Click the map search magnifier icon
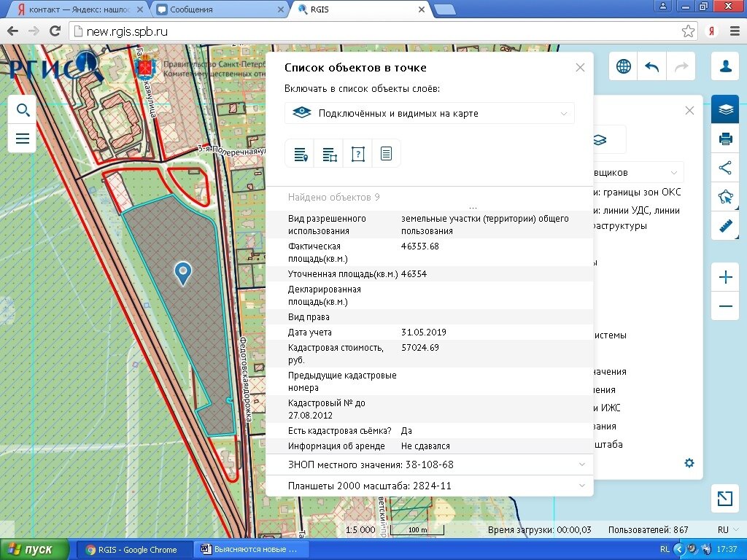Image resolution: width=747 pixels, height=560 pixels. (23, 111)
